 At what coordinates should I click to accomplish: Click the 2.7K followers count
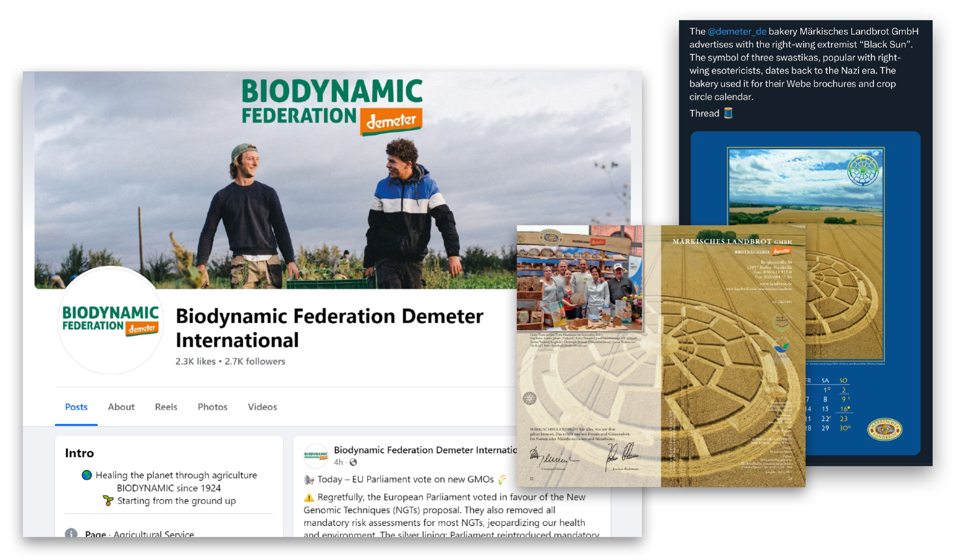tap(255, 361)
